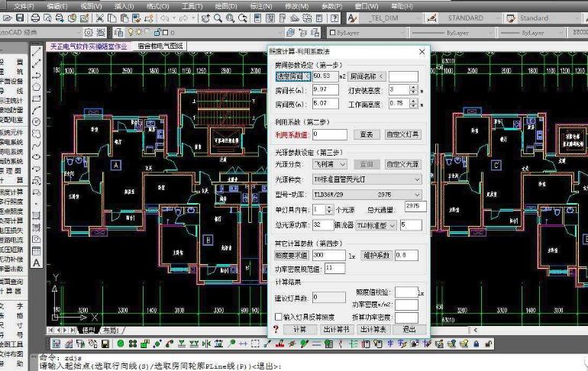This screenshot has height=371, width=588.
Task: Click the 利用系数值 input field
Action: coord(329,134)
